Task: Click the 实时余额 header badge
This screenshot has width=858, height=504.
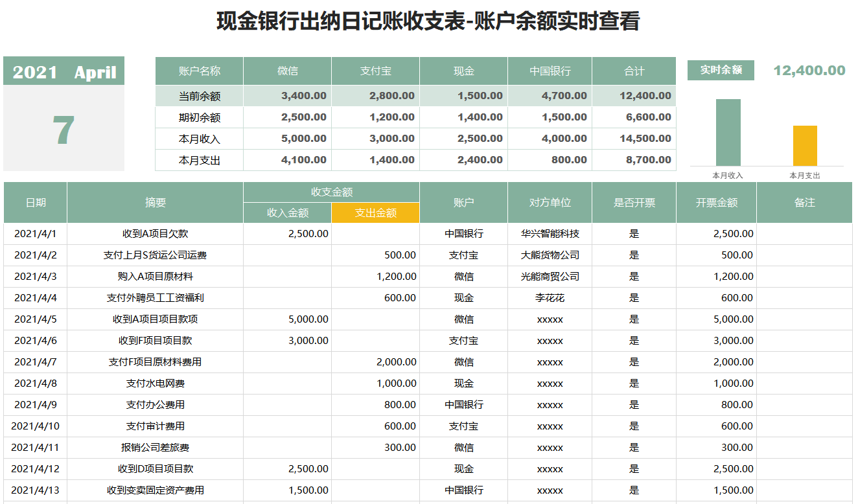Action: [x=721, y=70]
